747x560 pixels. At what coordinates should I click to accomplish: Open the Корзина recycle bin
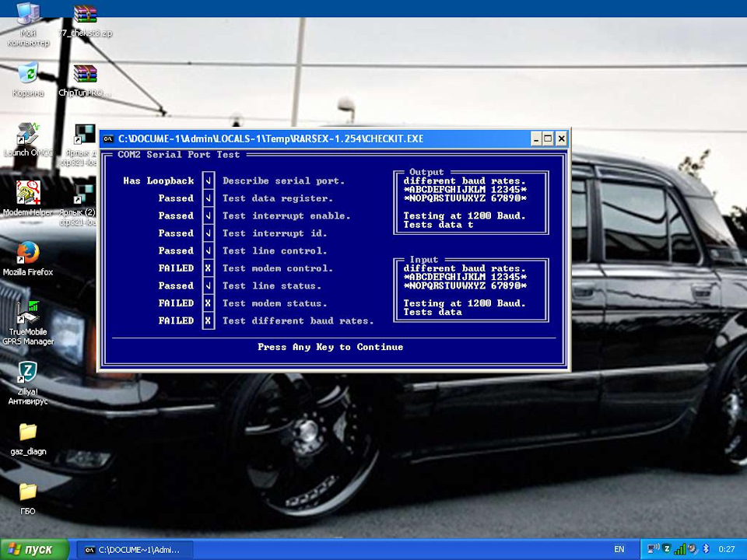[x=28, y=75]
